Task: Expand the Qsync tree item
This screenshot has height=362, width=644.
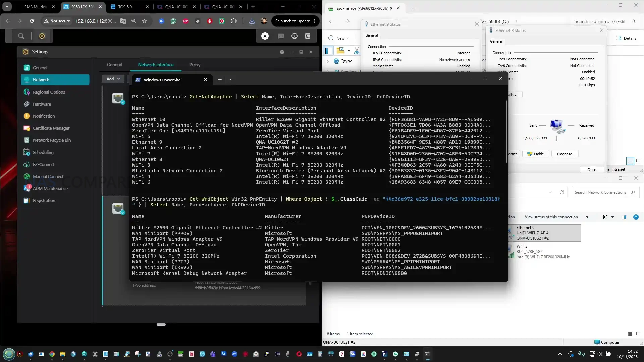Action: click(x=328, y=61)
